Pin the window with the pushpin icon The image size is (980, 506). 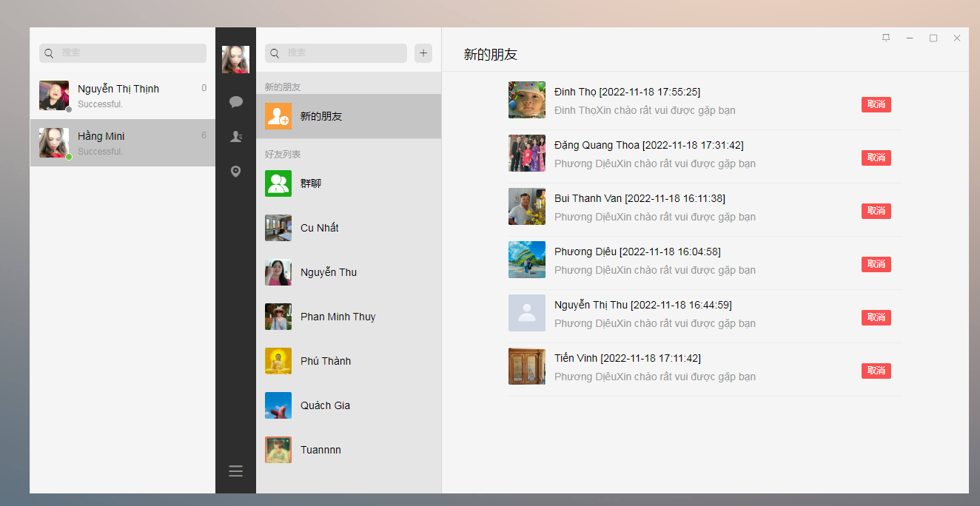pos(886,38)
